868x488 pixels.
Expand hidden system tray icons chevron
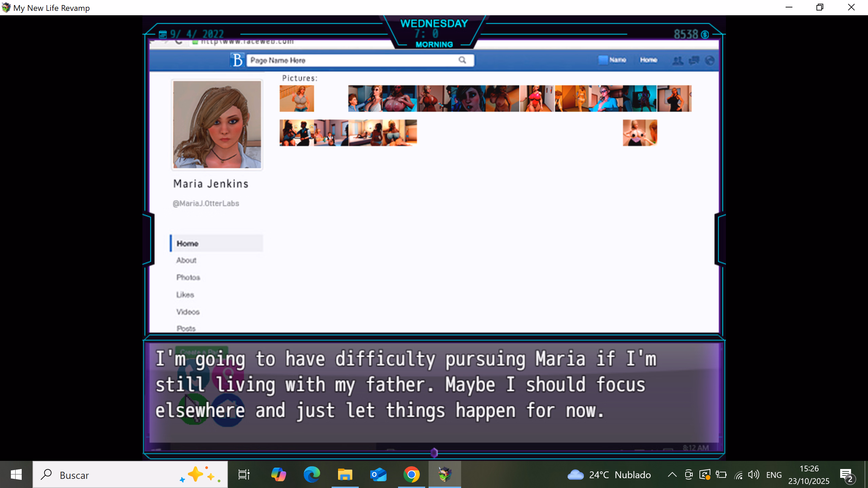coord(672,474)
